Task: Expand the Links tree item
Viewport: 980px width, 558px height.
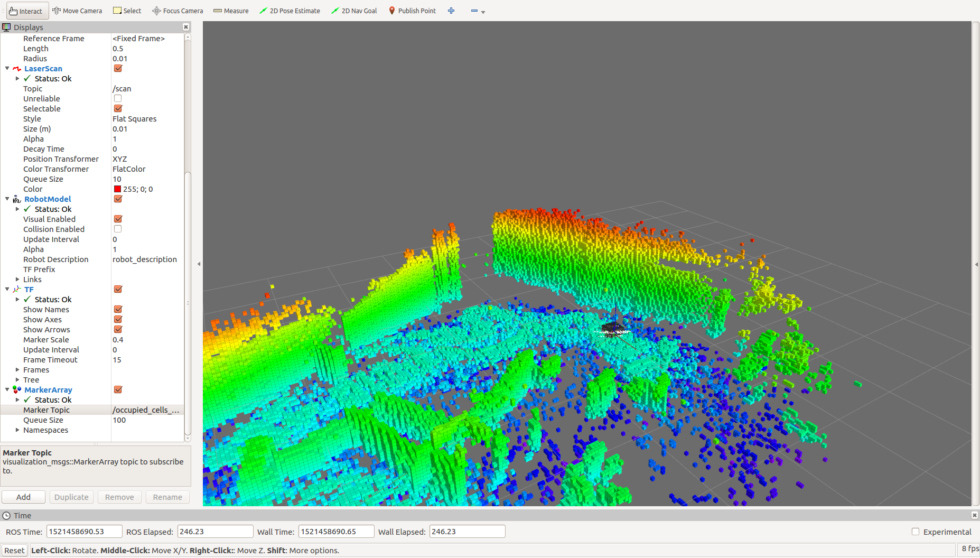Action: (x=17, y=280)
